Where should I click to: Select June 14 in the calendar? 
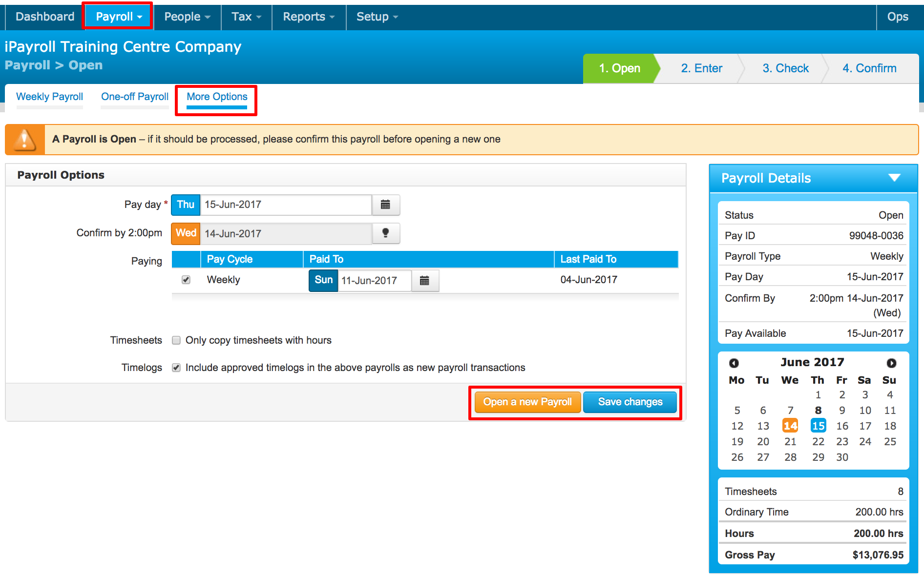pos(790,426)
